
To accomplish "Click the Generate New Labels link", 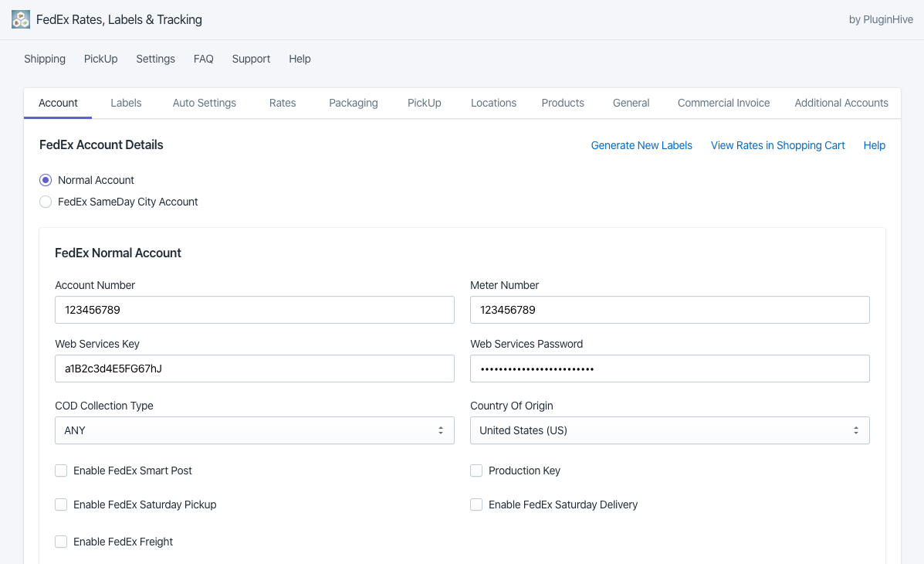I will (x=641, y=146).
